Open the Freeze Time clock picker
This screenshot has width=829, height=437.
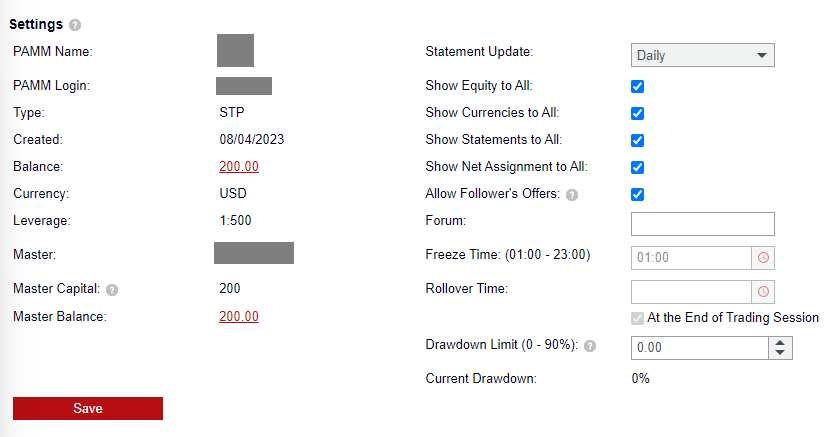pyautogui.click(x=763, y=258)
